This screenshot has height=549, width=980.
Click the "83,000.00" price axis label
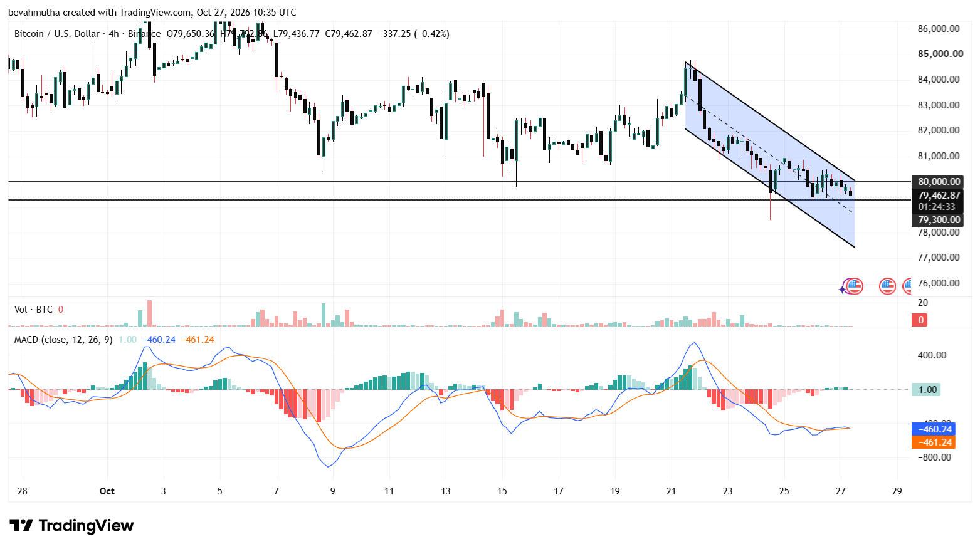(939, 105)
